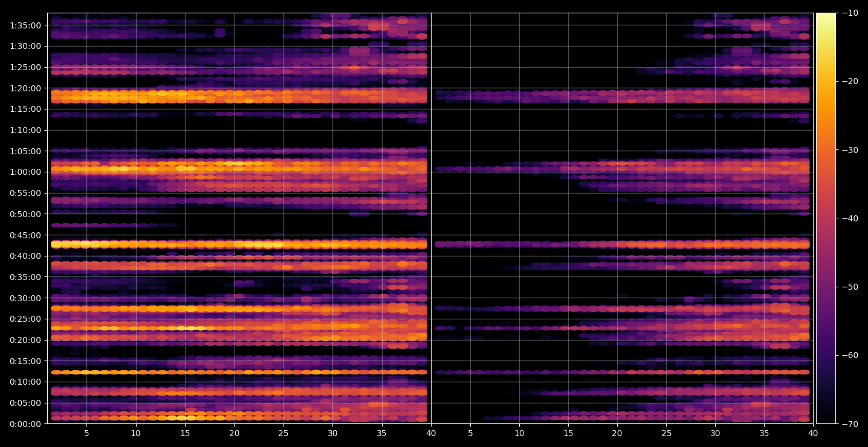This screenshot has height=447, width=868.
Task: Click x-axis label 25 under the right plot
Action: (666, 433)
